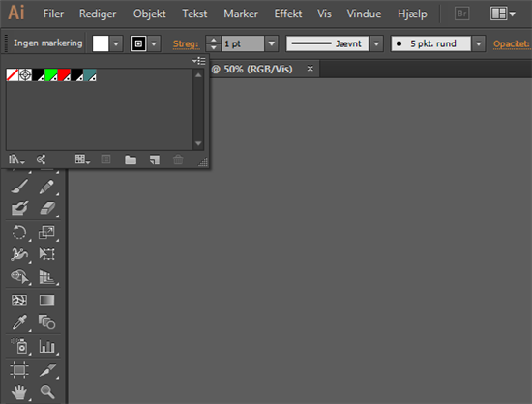Open the fill color dropdown arrow
This screenshot has height=404, width=532.
coord(116,43)
